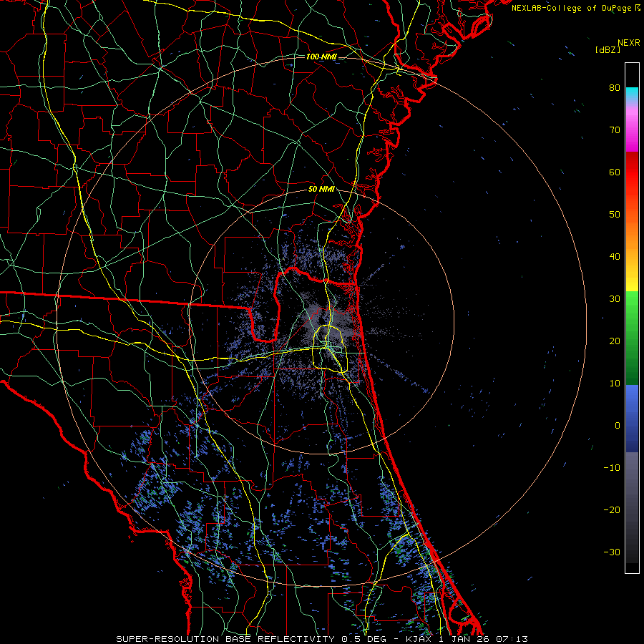Click the -10 value on dBZ scale
The width and height of the screenshot is (644, 644).
612,468
